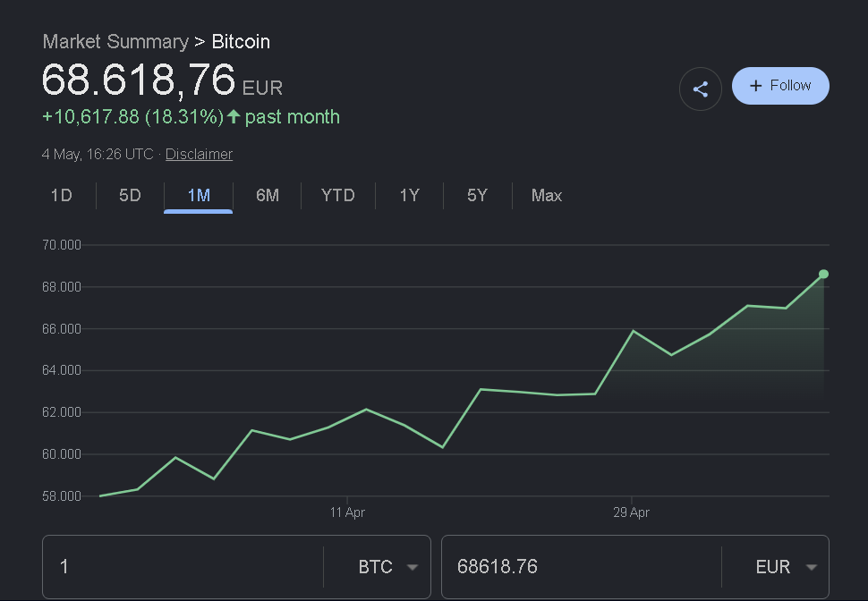Screen dimensions: 868x601
Task: Focus the 68618.76 EUR amount field
Action: click(582, 567)
